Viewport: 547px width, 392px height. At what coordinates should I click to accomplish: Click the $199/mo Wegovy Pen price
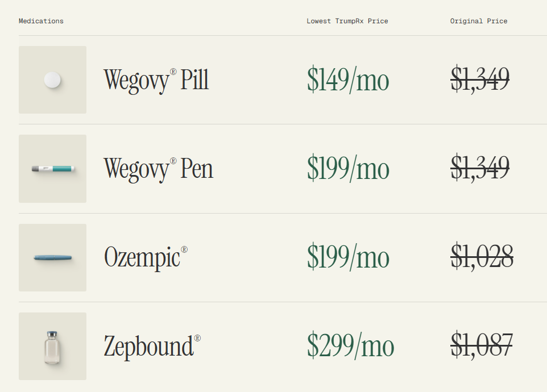tap(348, 169)
